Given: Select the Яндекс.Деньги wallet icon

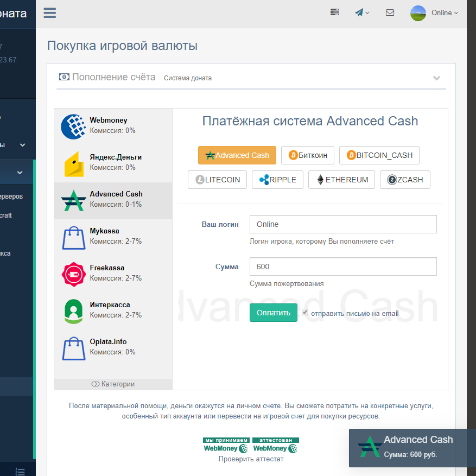Looking at the screenshot, I should (73, 163).
